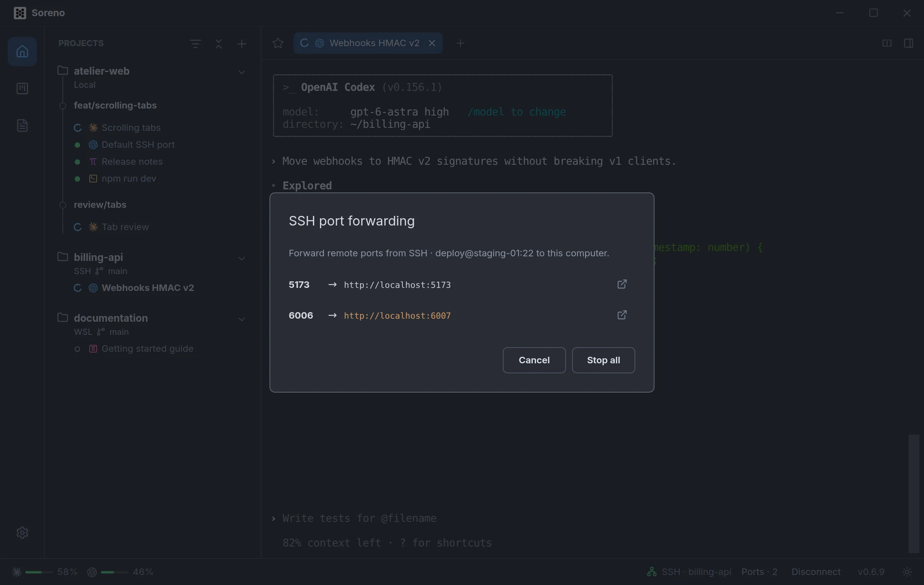Open localhost:6007 in external browser
The width and height of the screenshot is (924, 585).
[x=622, y=315]
